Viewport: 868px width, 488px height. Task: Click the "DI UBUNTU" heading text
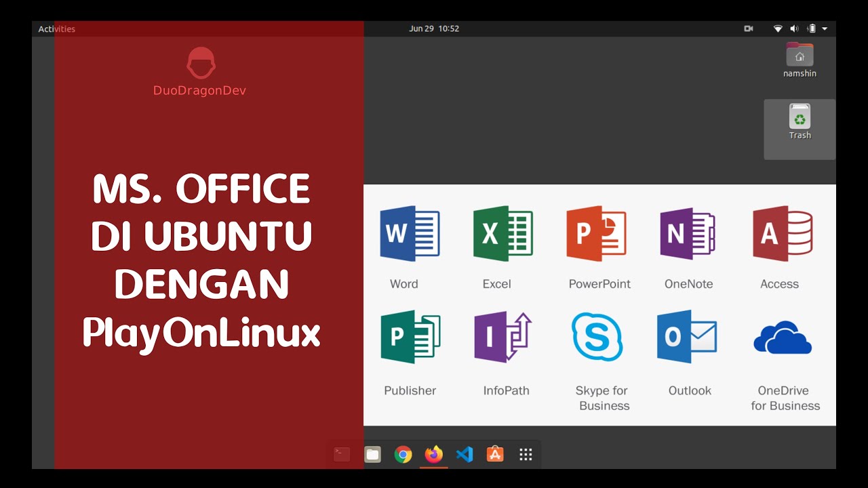[201, 236]
